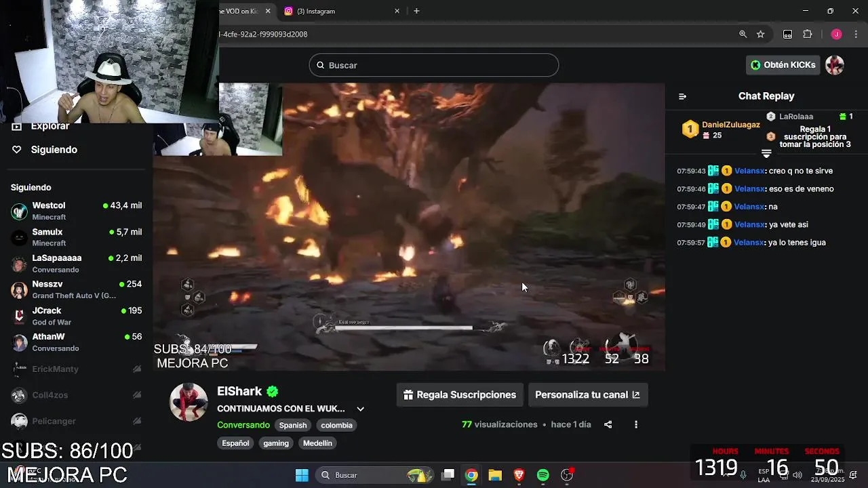Collapse the Chat Replay panel

pos(682,96)
